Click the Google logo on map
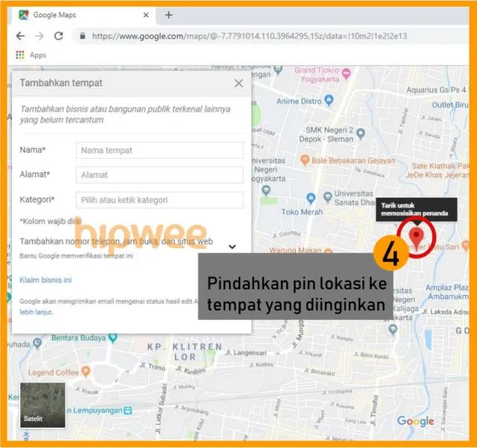 coord(416,421)
